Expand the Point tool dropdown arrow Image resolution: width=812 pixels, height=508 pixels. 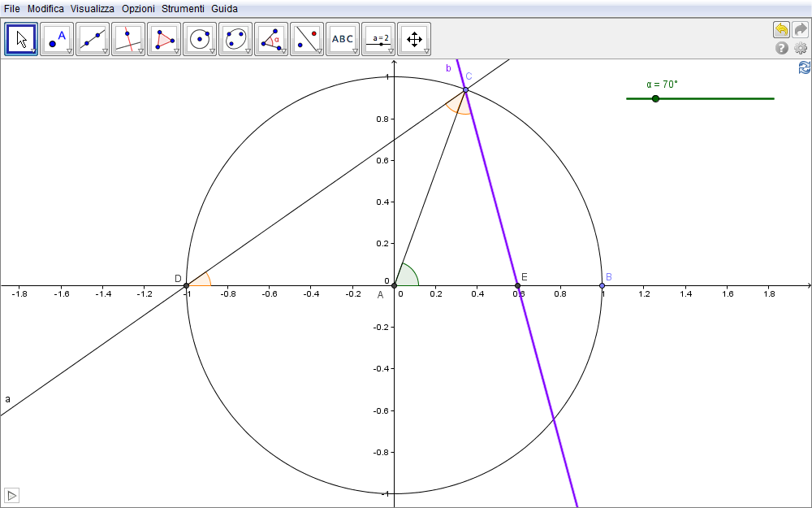[x=69, y=51]
